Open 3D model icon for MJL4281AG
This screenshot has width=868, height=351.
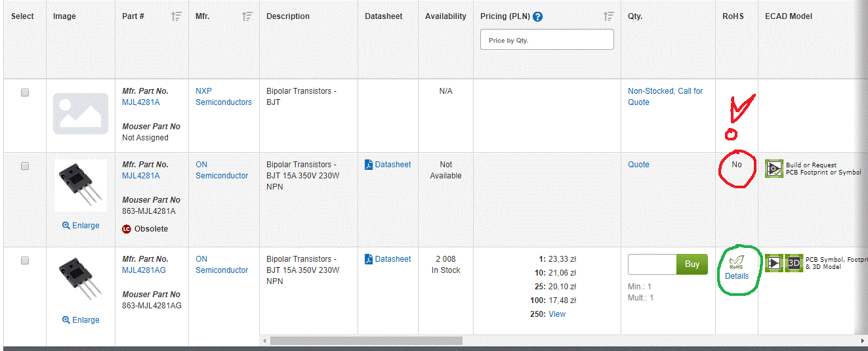[794, 263]
